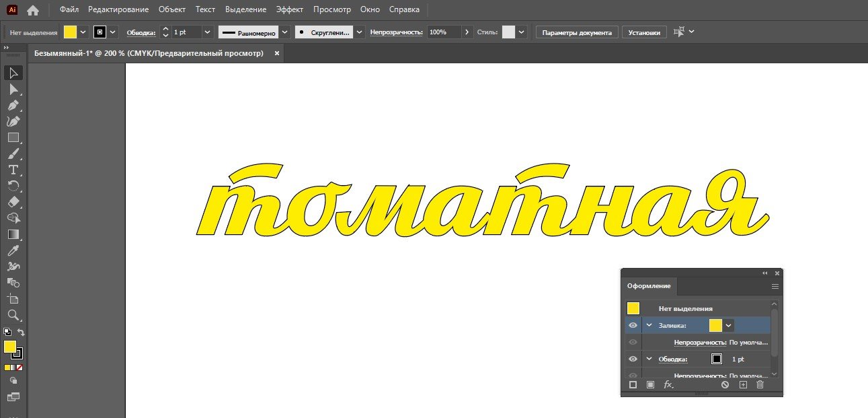Click the Параметры документа button
The width and height of the screenshot is (868, 418).
tap(577, 32)
